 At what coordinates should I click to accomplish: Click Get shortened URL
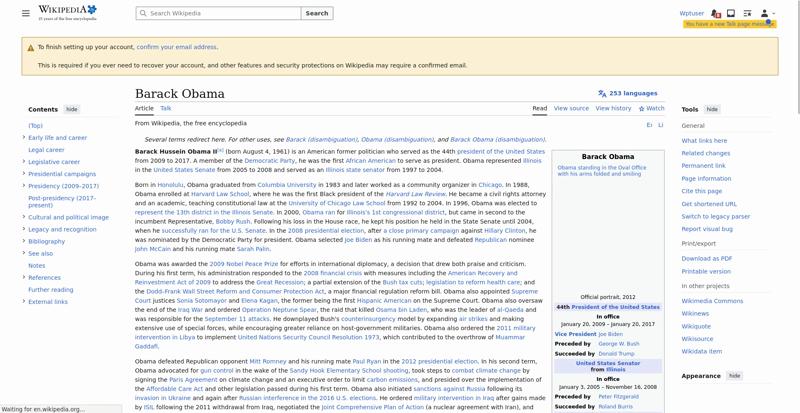[x=709, y=204]
